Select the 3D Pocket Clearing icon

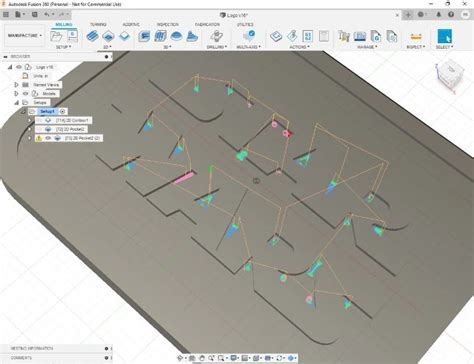coord(160,36)
